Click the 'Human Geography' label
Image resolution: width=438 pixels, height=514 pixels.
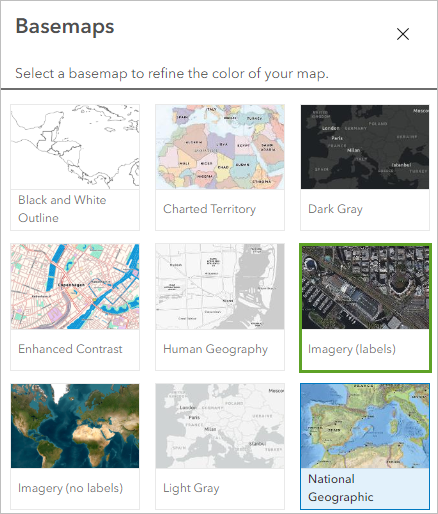215,349
